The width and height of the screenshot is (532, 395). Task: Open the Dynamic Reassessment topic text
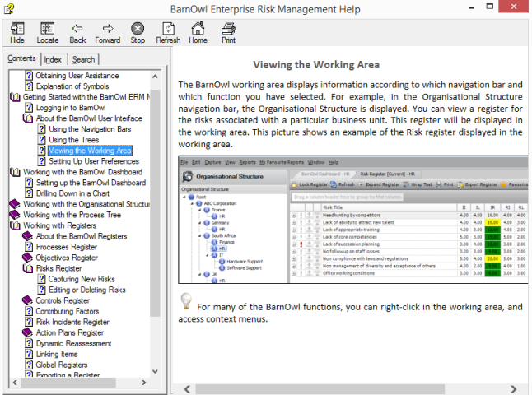[x=73, y=343]
